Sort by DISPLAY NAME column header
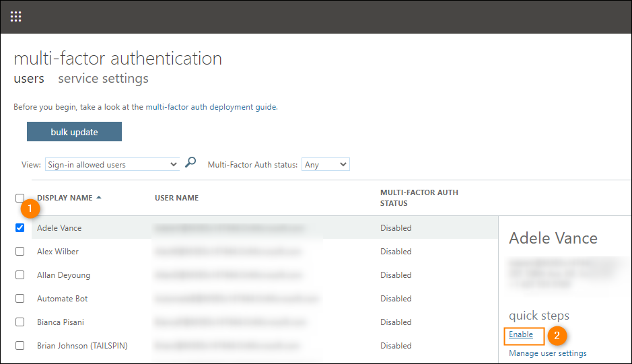 point(65,198)
